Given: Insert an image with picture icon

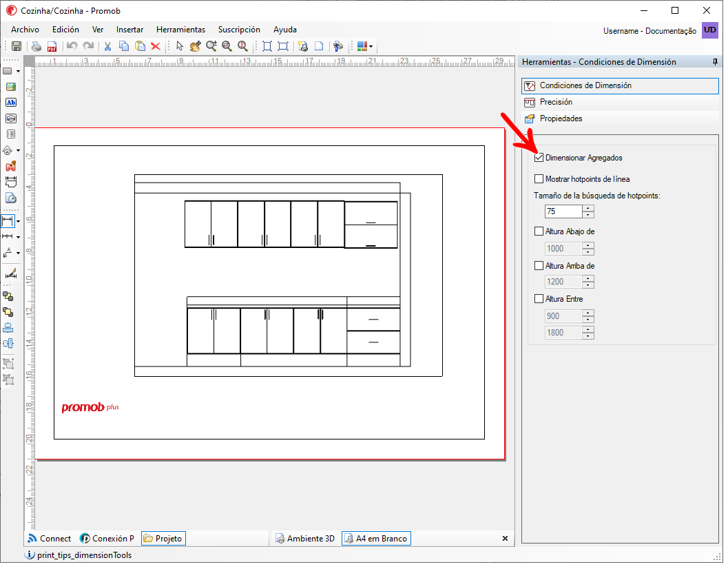Looking at the screenshot, I should (11, 87).
